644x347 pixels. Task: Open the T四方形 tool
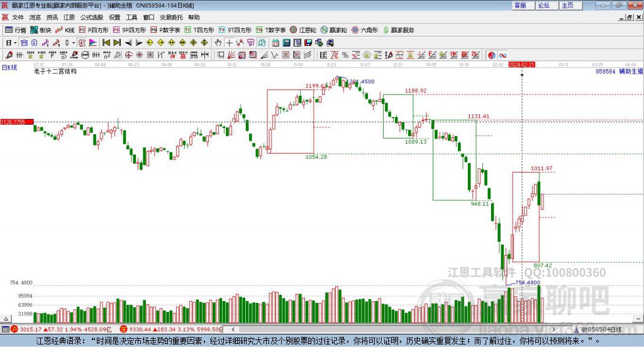point(199,30)
